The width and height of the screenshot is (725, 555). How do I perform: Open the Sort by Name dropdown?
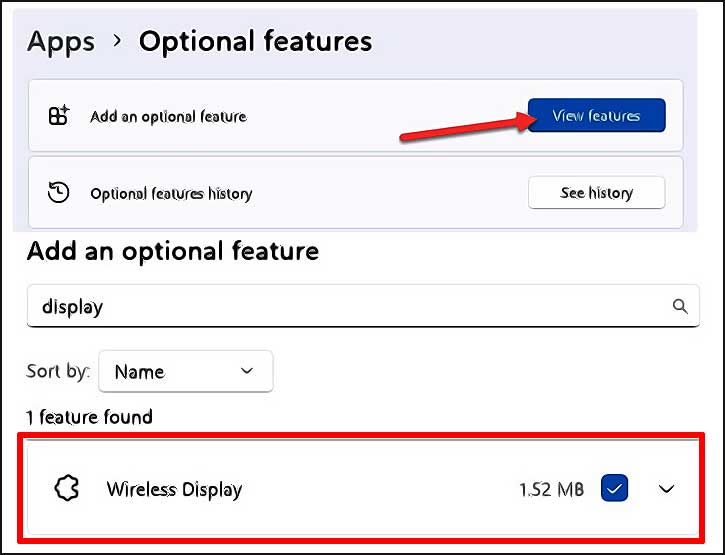point(185,371)
